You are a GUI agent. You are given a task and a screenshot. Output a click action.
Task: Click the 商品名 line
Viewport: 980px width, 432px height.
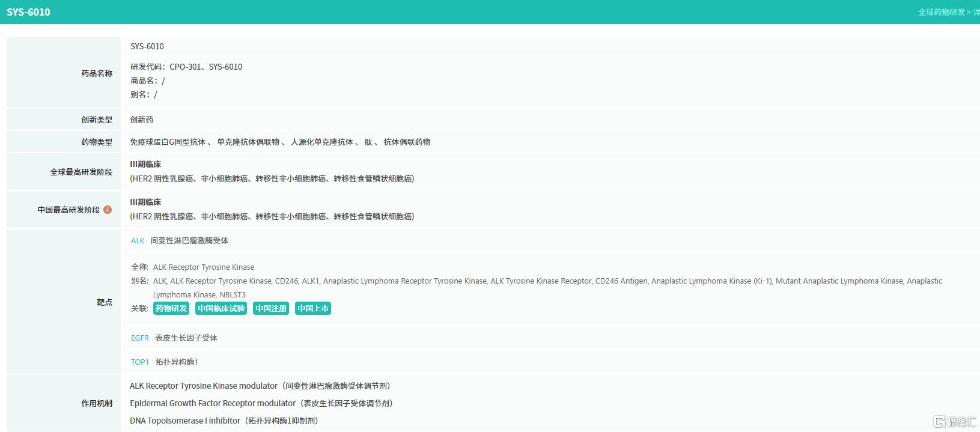148,81
